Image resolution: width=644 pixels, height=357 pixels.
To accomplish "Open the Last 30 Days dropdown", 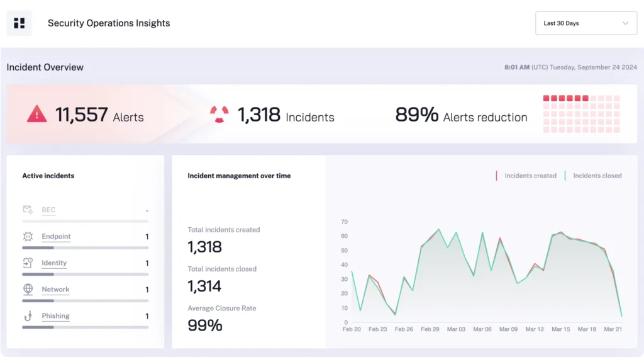I will (586, 23).
